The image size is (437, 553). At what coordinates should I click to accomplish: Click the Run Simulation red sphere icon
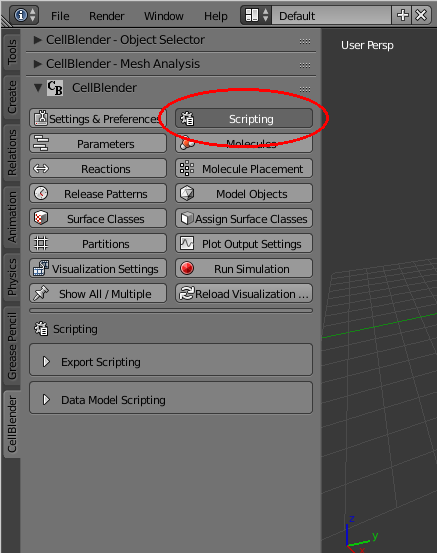coord(187,268)
